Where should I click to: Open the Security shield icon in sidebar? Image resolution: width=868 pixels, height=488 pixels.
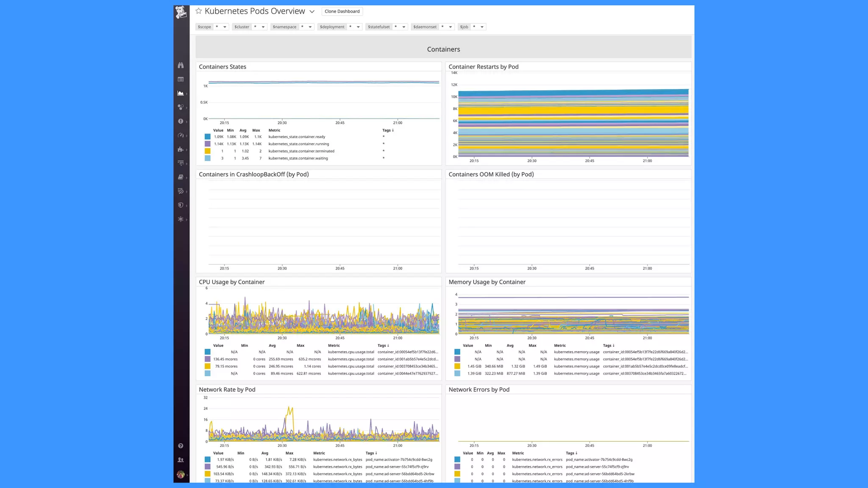coord(181,205)
